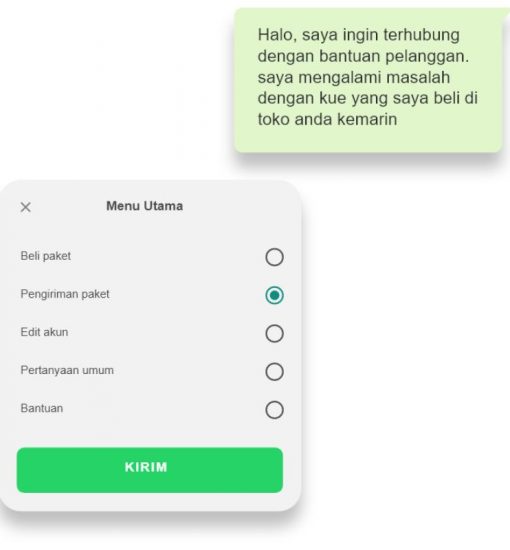Close the Menu Utama panel with X
Viewport: 510px width, 550px height.
26,207
